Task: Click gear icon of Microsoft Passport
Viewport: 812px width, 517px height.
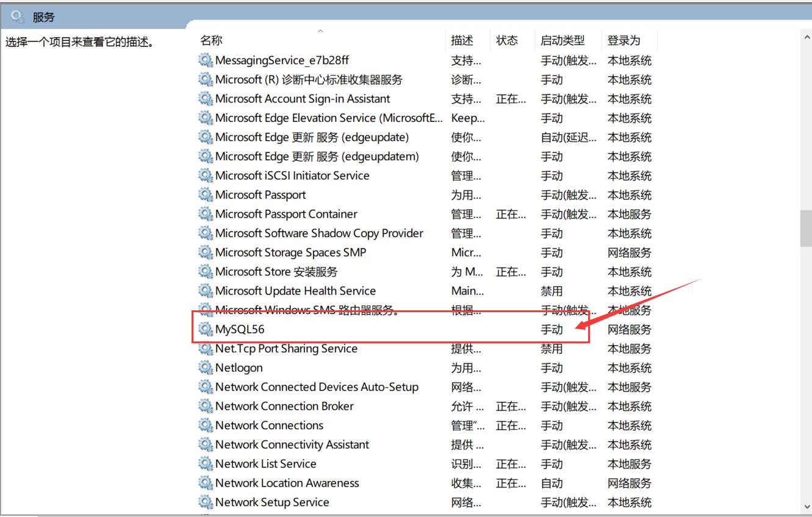Action: point(206,194)
